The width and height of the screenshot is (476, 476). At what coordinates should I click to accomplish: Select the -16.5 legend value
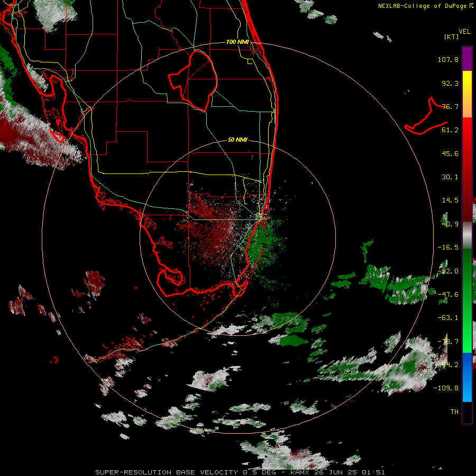448,248
